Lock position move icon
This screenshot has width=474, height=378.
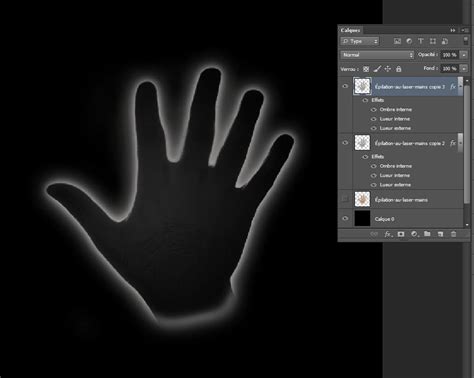(388, 69)
